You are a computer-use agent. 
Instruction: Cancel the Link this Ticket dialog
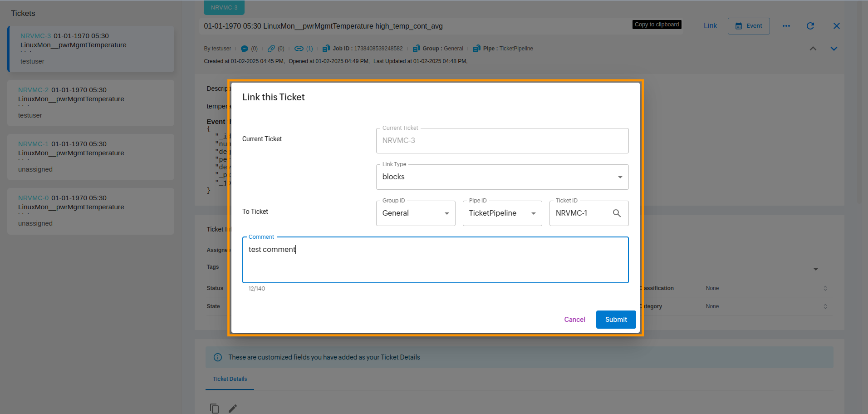point(574,320)
